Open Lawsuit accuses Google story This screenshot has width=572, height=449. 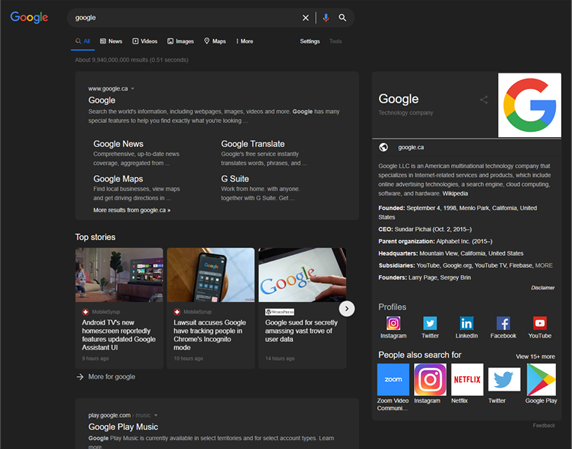pyautogui.click(x=210, y=335)
